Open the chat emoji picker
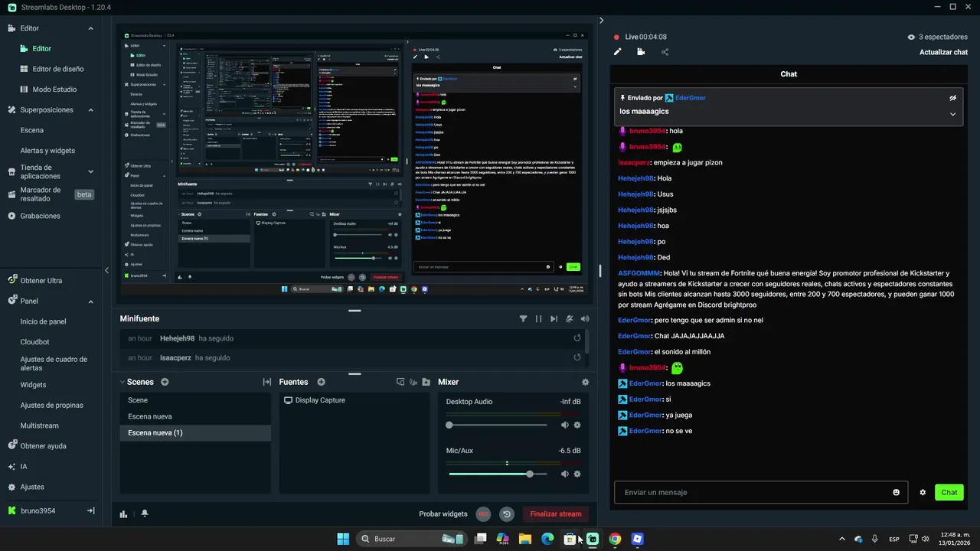 pyautogui.click(x=897, y=492)
